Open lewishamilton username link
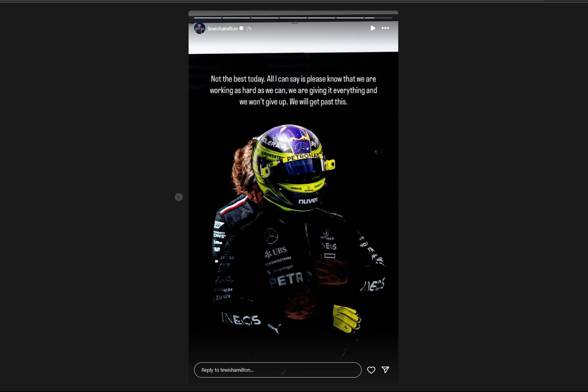 [223, 28]
